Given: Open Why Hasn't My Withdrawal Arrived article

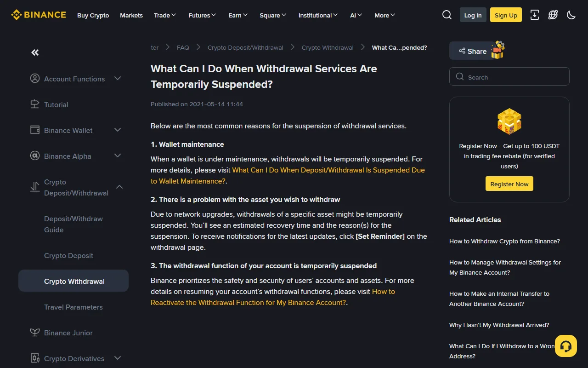Looking at the screenshot, I should [499, 325].
